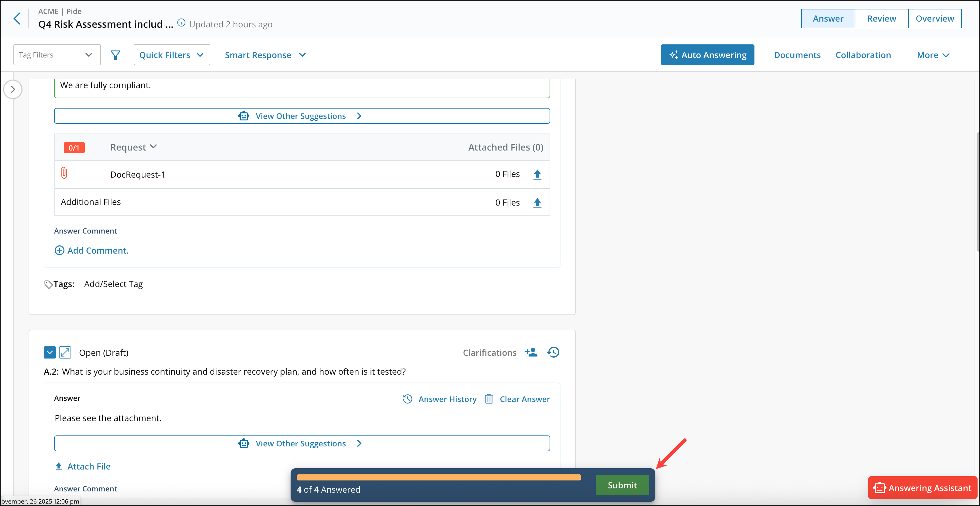Collapse the A.2 question section
This screenshot has width=980, height=506.
click(x=50, y=352)
